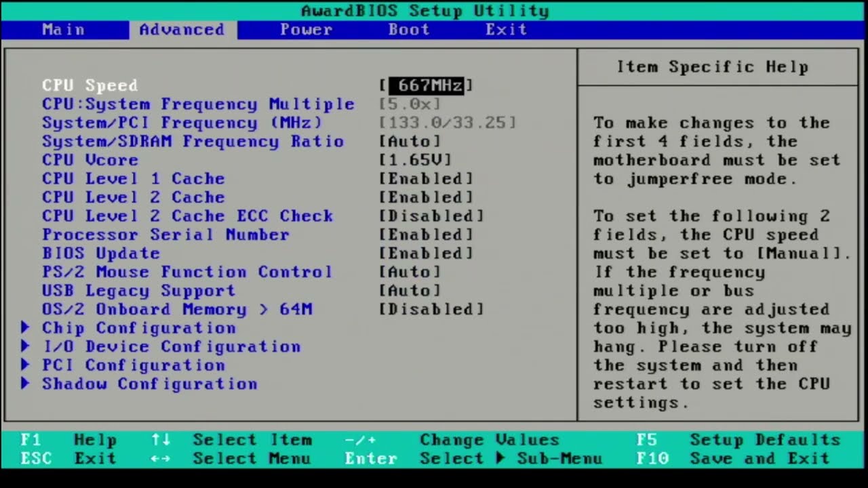Toggle CPU Level 1 Cache Enabled value
The width and height of the screenshot is (868, 488).
(x=426, y=179)
